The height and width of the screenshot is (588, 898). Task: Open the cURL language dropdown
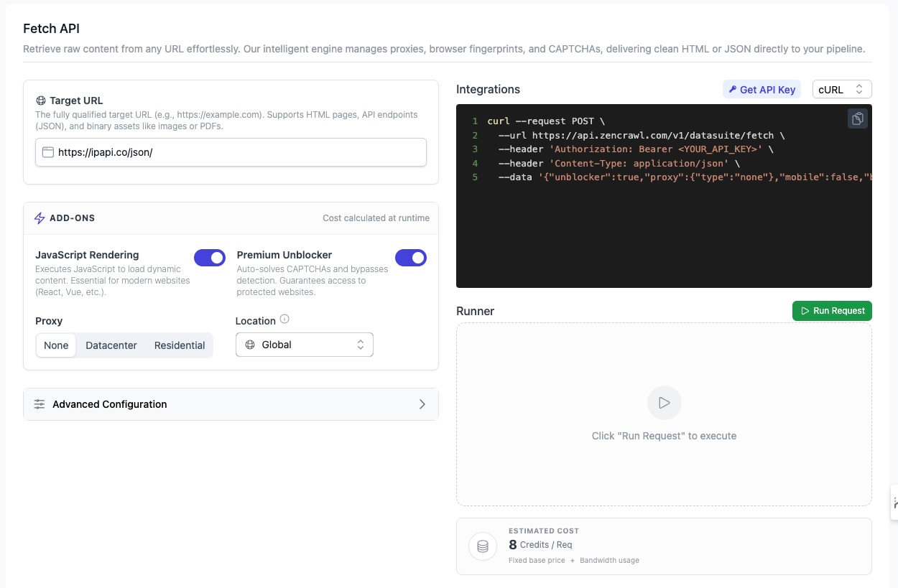841,90
